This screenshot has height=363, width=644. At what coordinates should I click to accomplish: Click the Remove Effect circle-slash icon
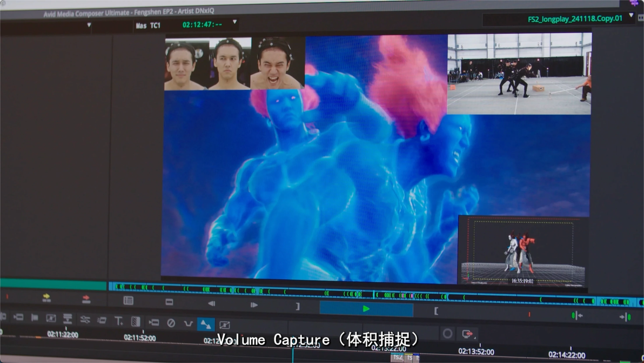(x=171, y=323)
